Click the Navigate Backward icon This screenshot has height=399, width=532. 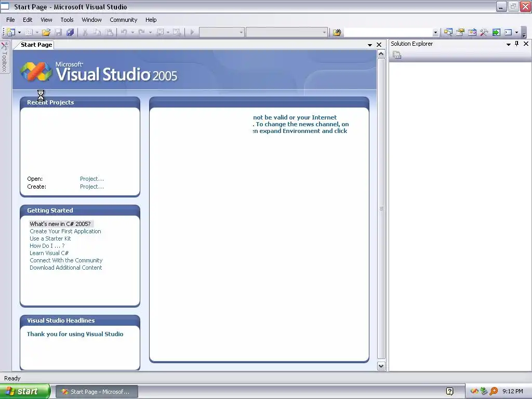(160, 32)
